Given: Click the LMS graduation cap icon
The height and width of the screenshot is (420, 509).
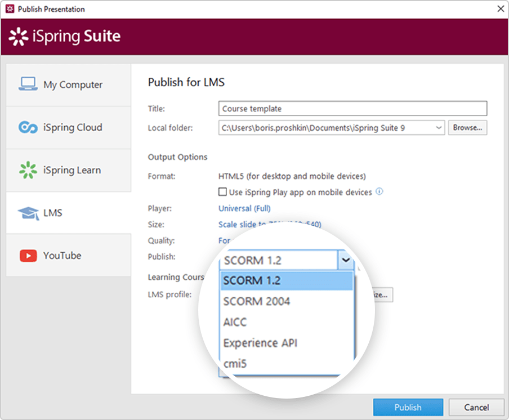Looking at the screenshot, I should coord(28,213).
